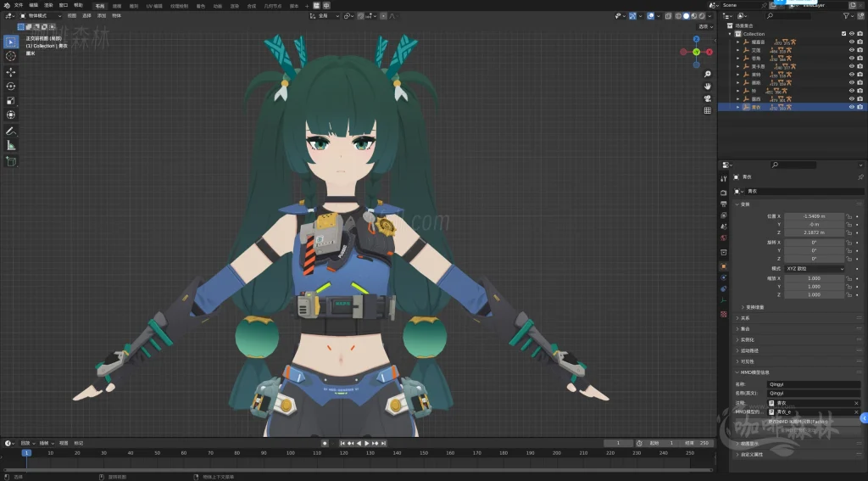Switch to the 几何节点 workspace tab
868x481 pixels.
tap(272, 6)
